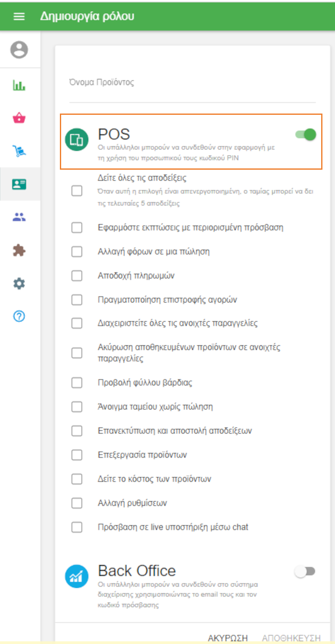Open the settings gear icon
This screenshot has width=335, height=644.
19,283
